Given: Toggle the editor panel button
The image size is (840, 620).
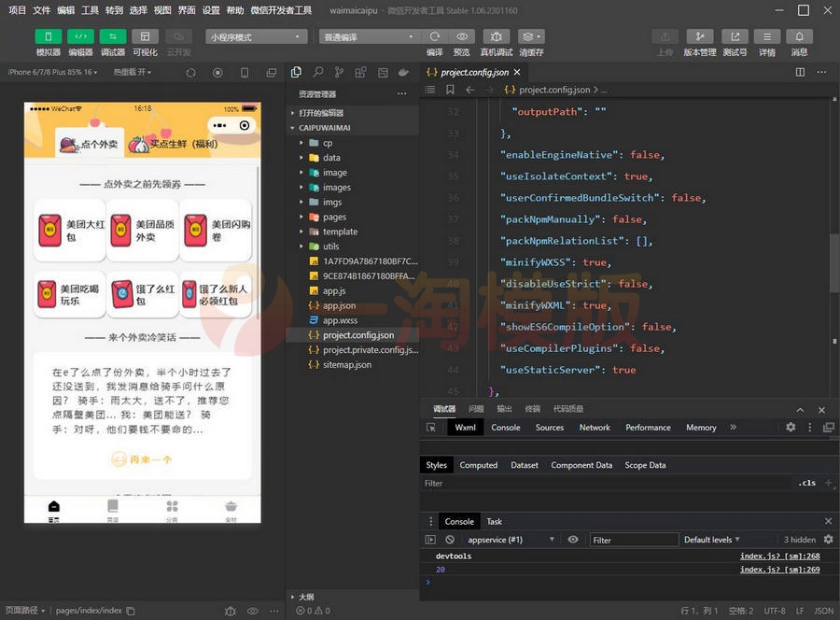Looking at the screenshot, I should pos(80,36).
